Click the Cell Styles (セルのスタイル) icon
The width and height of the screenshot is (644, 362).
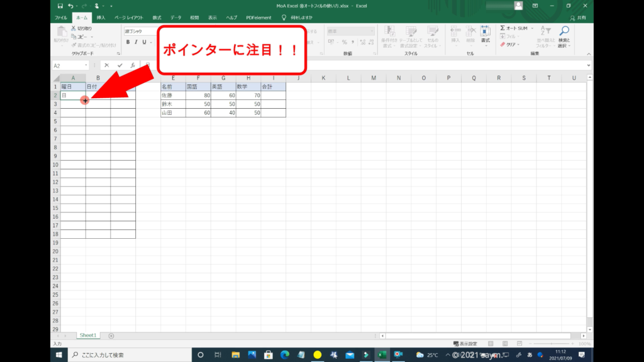(x=431, y=36)
